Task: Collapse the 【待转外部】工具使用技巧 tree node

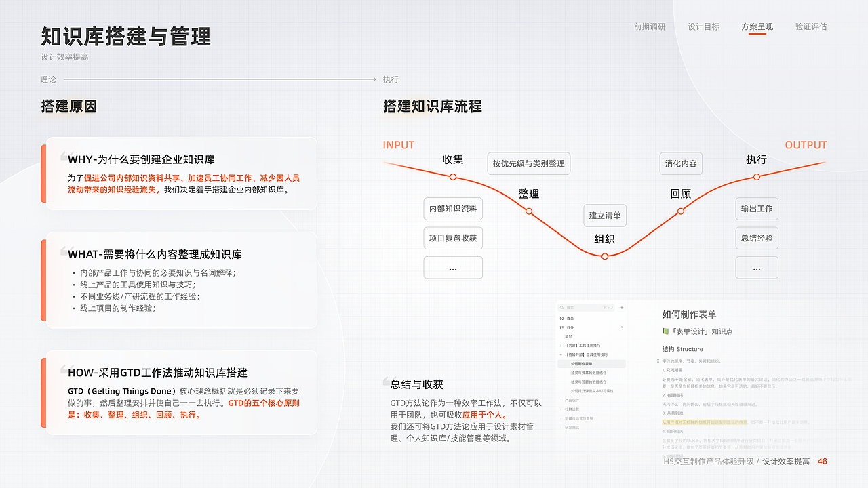Action: point(561,354)
